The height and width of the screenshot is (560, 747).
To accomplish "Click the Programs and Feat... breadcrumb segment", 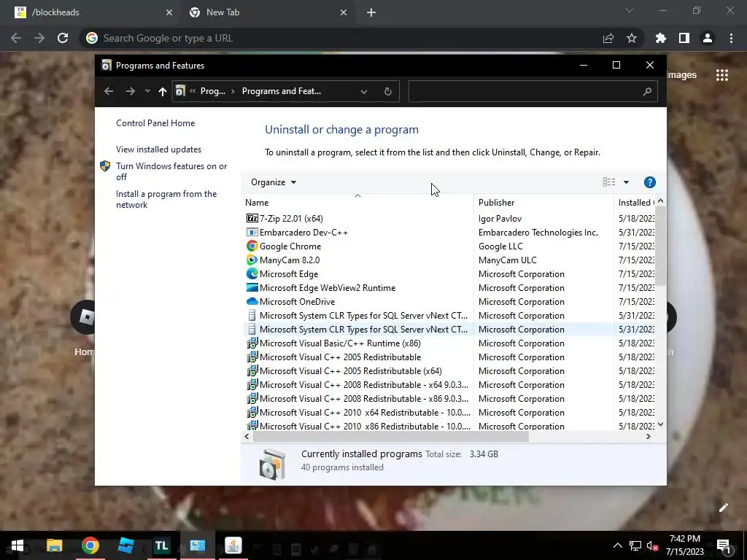I will [282, 91].
